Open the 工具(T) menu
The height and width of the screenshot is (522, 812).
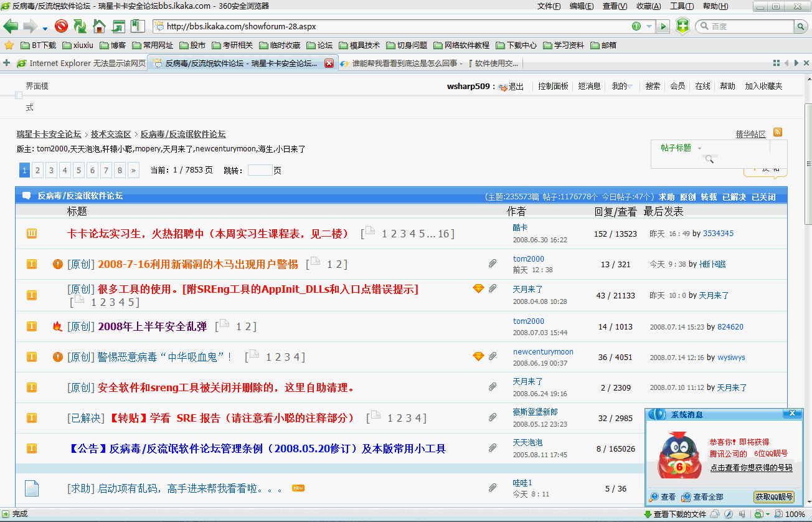click(x=681, y=6)
